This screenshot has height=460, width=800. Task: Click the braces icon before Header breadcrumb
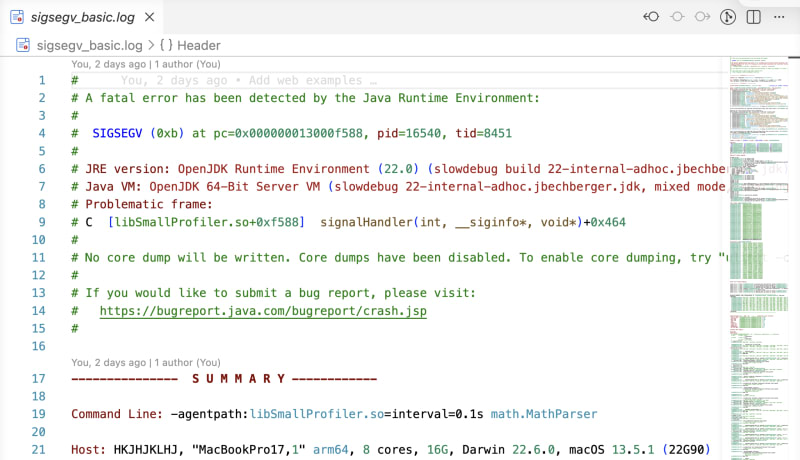point(165,45)
